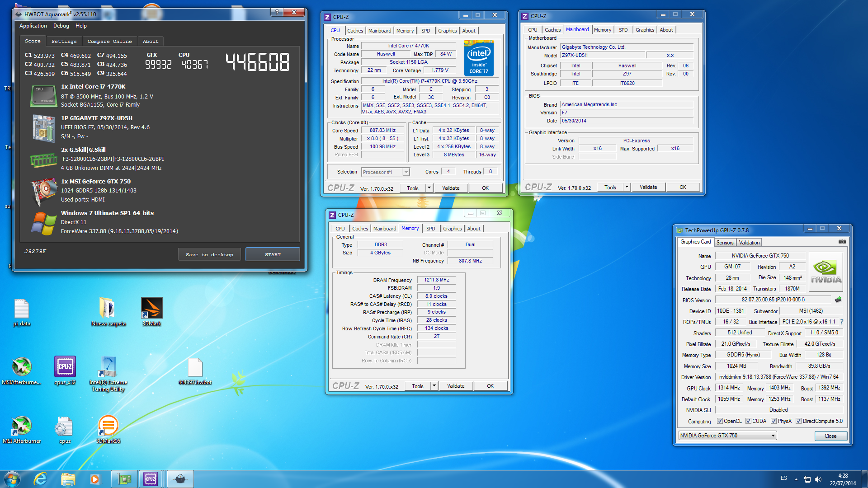Open the cpuz_x32 desktop icon
The height and width of the screenshot is (488, 868).
[65, 371]
